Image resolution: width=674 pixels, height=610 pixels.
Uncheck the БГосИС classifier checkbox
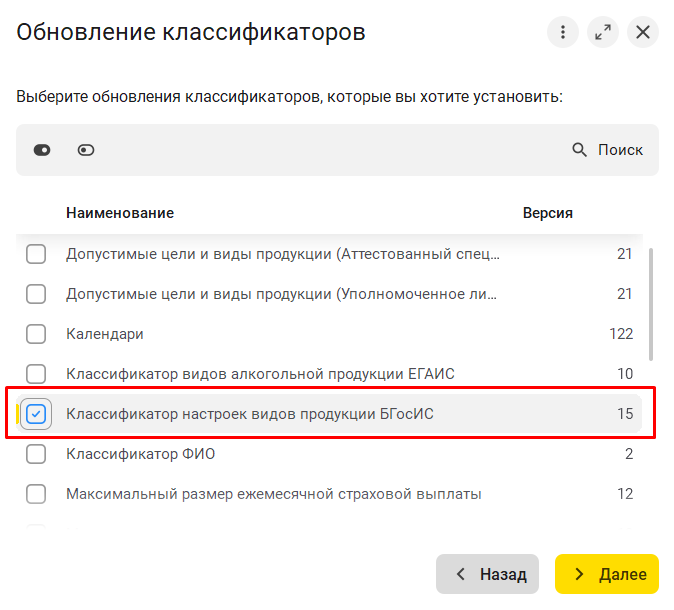(x=36, y=414)
